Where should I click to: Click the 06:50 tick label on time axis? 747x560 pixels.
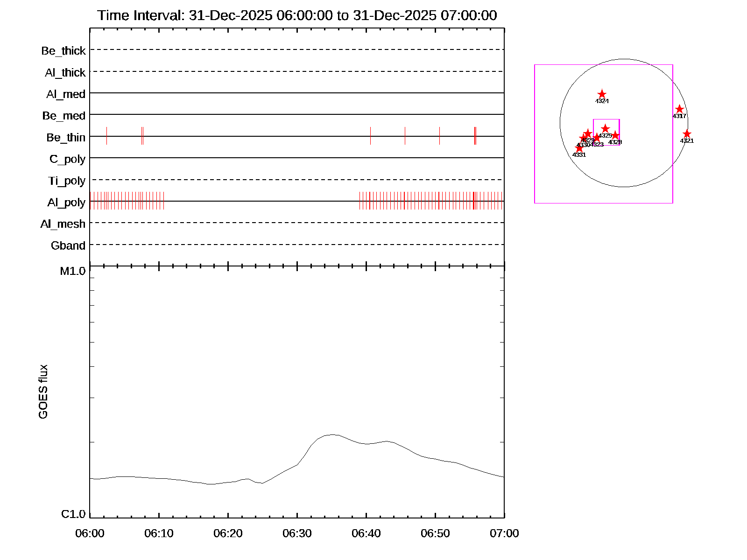pos(435,533)
